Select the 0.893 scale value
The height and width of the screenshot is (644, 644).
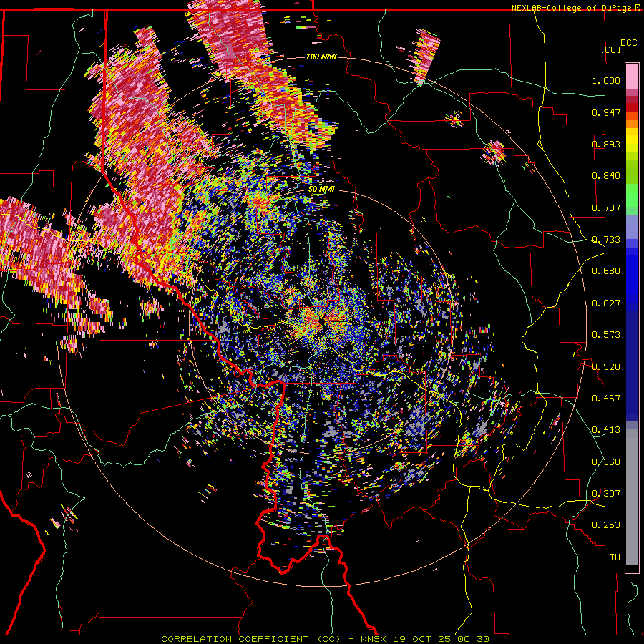pyautogui.click(x=606, y=144)
